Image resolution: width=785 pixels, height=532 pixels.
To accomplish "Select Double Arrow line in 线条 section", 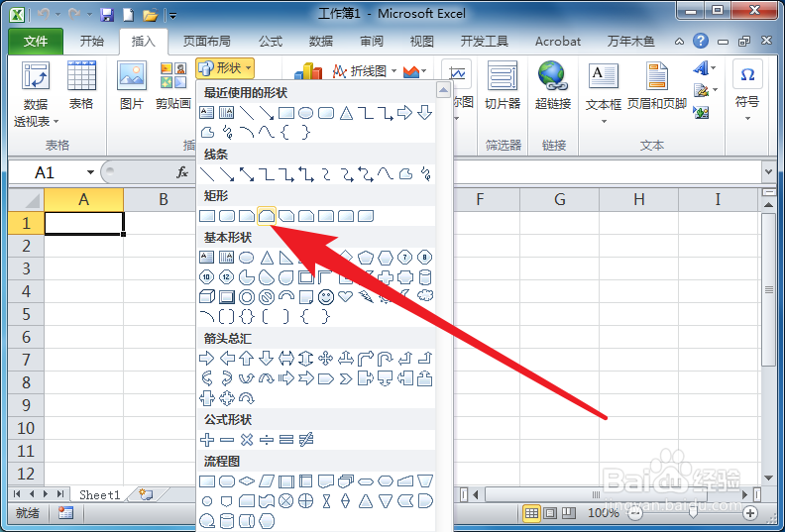I will [247, 174].
